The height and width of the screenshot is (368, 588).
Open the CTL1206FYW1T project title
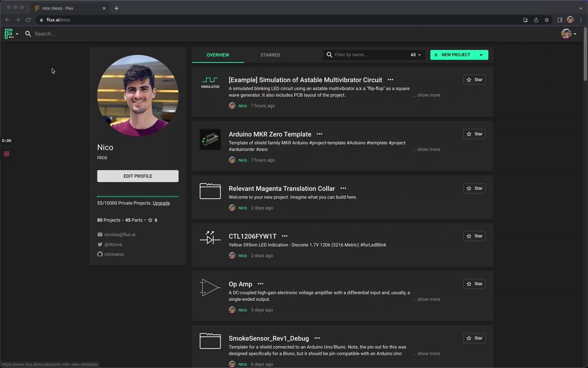(x=253, y=236)
